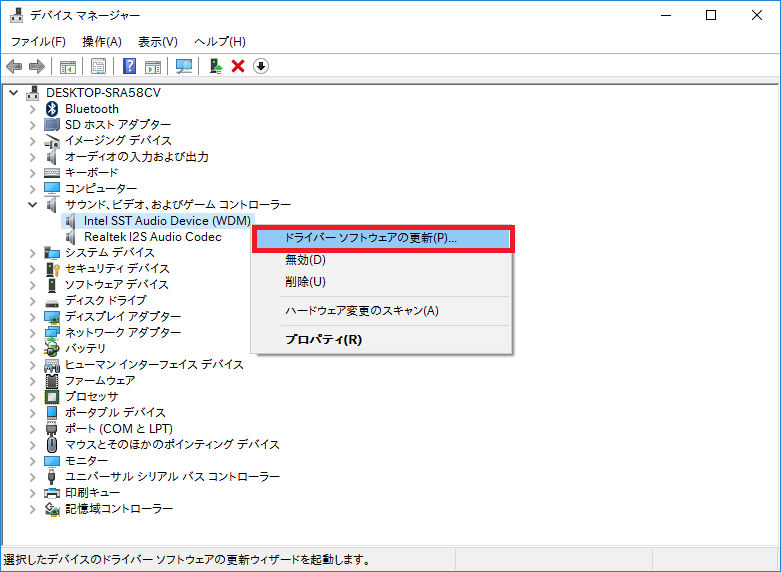The width and height of the screenshot is (781, 572).
Task: Choose 無効(D) from context menu
Action: coord(382,260)
